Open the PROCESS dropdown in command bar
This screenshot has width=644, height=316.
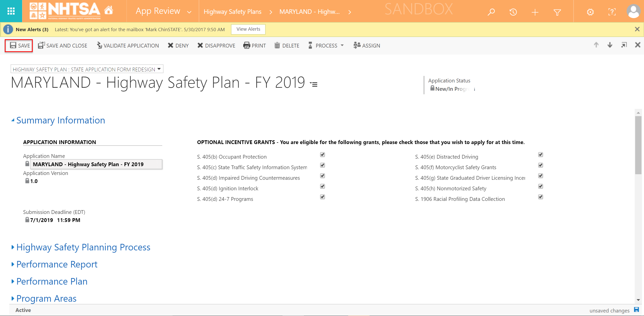coord(326,46)
